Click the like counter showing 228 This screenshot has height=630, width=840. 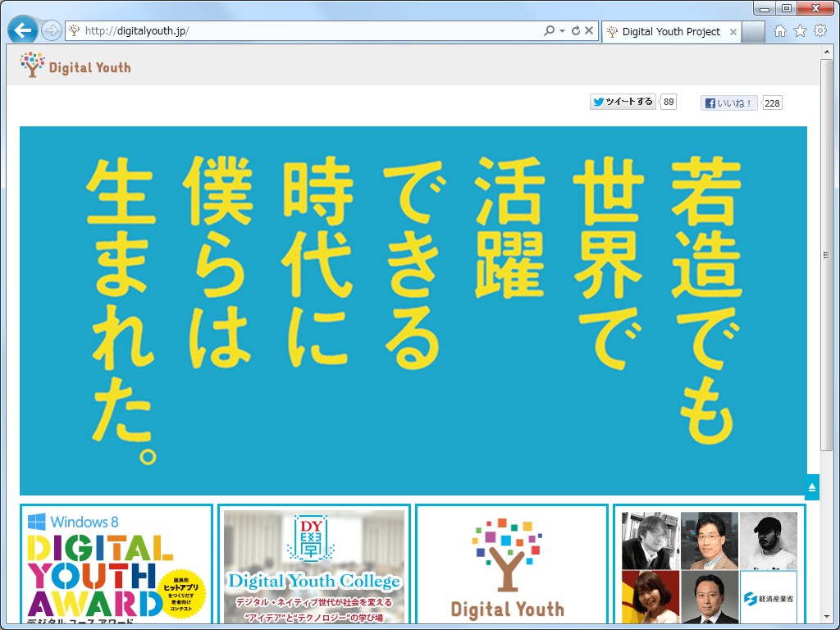point(771,103)
